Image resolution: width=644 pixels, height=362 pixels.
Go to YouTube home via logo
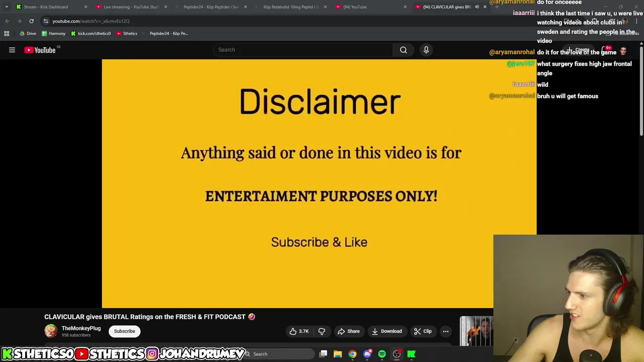[x=40, y=50]
